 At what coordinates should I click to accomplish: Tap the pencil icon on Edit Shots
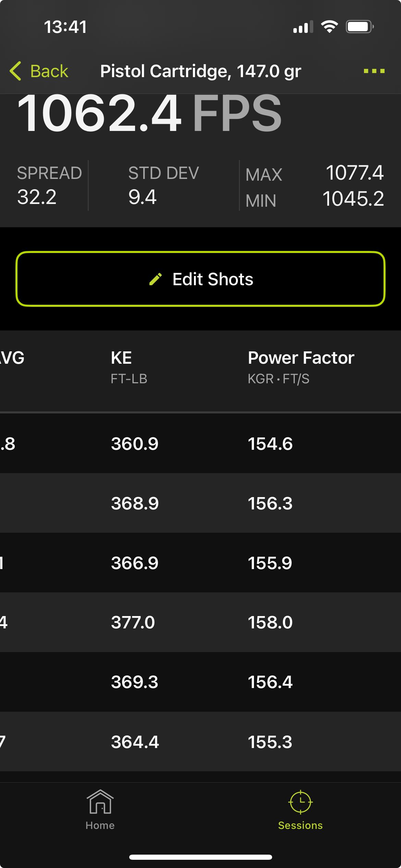(155, 279)
